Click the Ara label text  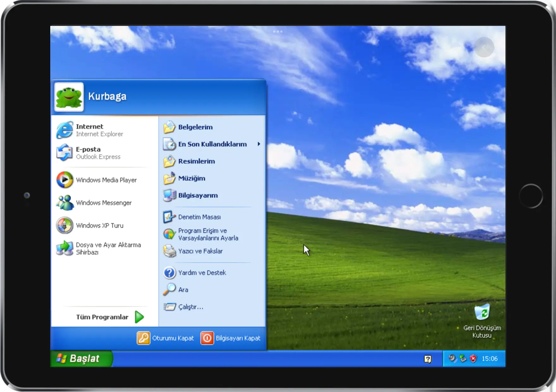click(x=183, y=290)
